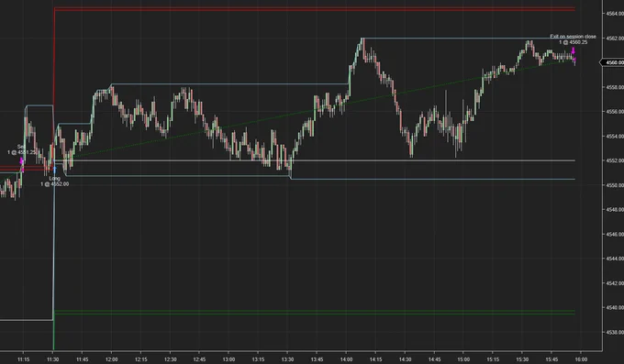Click the 4558.00 price axis label

point(615,87)
